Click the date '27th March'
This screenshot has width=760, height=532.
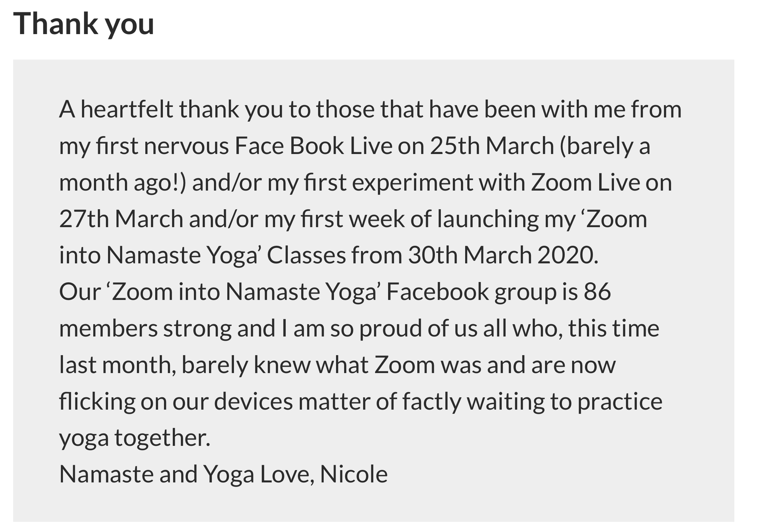click(x=121, y=219)
